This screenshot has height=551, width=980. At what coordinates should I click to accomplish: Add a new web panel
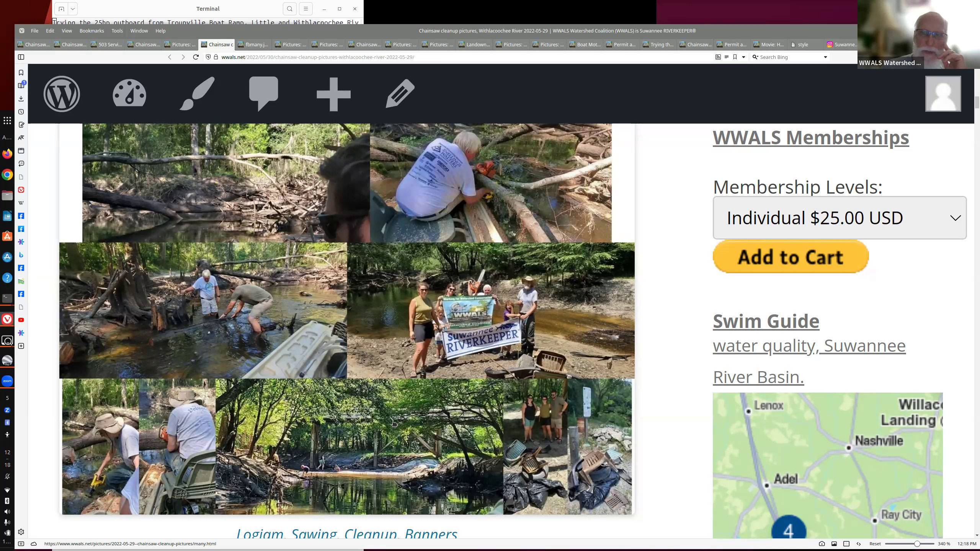[x=21, y=346]
